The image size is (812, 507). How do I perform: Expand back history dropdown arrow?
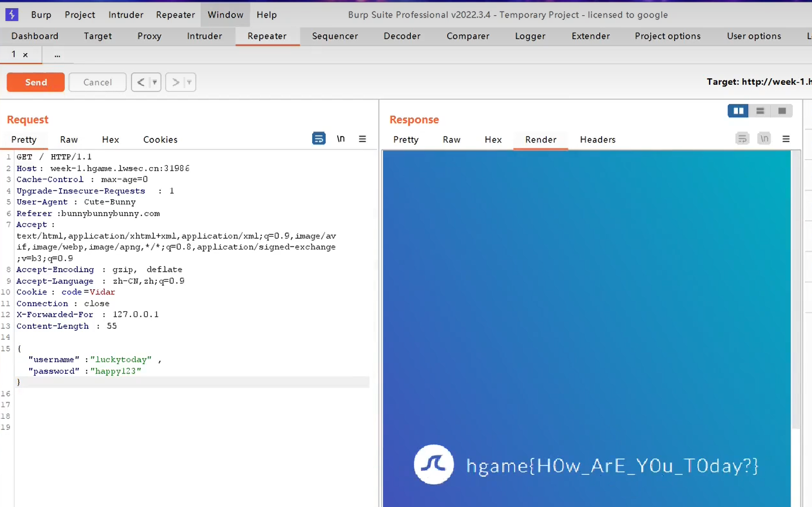tap(155, 83)
